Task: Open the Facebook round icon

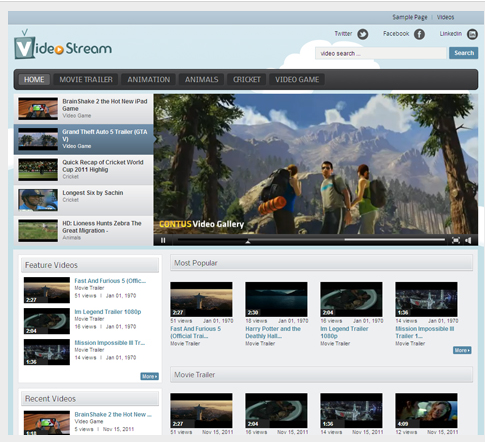Action: tap(419, 34)
